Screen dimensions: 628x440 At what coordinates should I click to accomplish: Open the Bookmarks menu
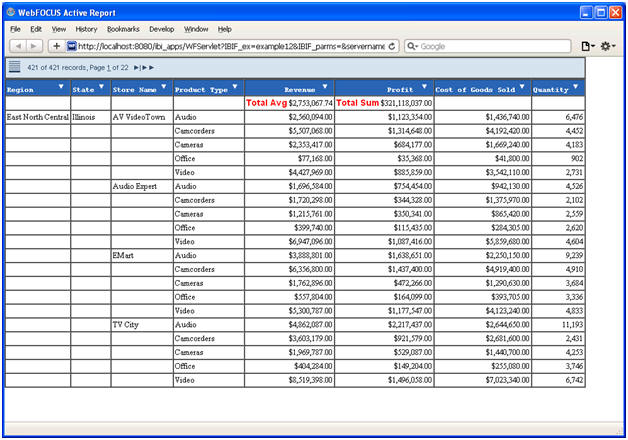pos(123,29)
